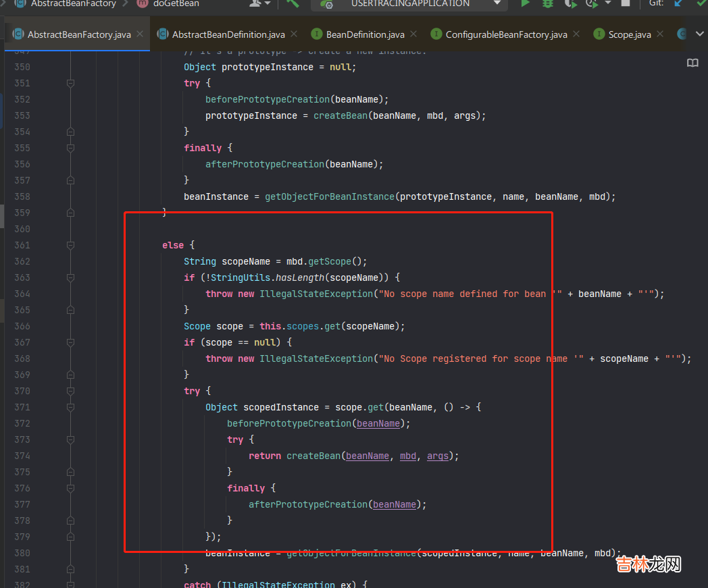Toggle reader mode book icon in editor
The image size is (708, 588).
tap(692, 63)
